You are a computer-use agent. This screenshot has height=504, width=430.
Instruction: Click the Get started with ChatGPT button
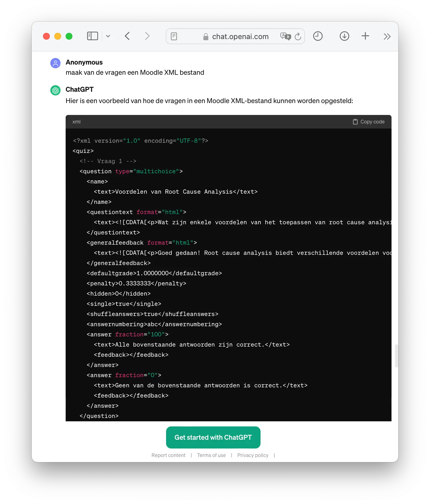213,437
